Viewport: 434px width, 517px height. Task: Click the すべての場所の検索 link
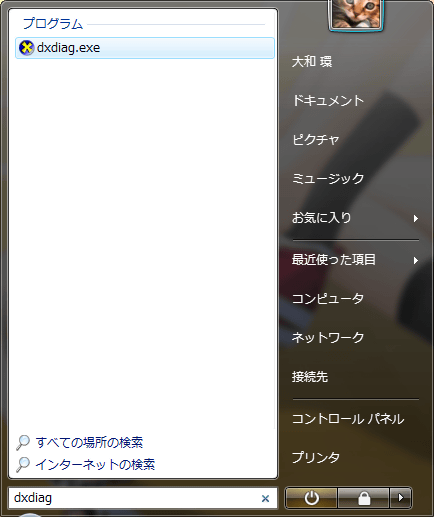[89, 442]
